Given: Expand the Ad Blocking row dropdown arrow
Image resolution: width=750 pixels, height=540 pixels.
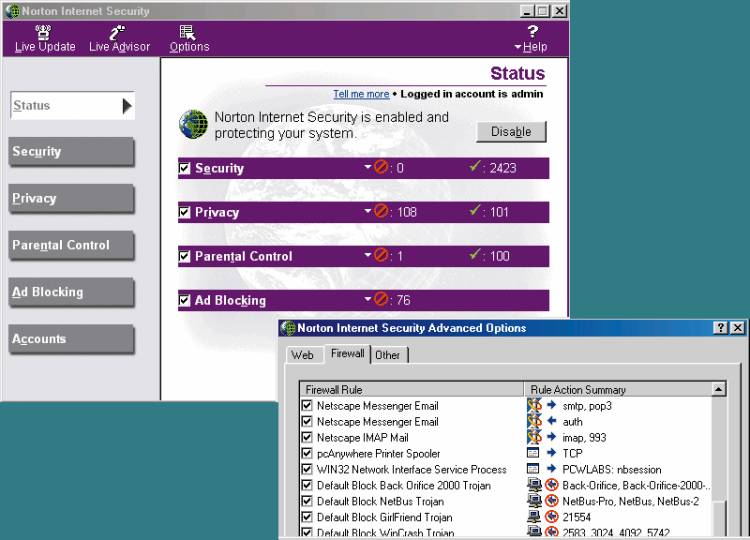Looking at the screenshot, I should 367,299.
